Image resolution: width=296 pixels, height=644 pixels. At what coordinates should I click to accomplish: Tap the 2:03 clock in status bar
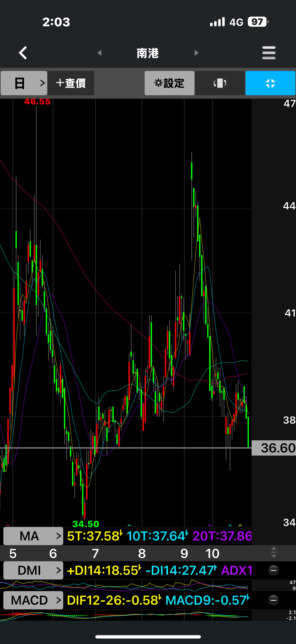click(56, 22)
